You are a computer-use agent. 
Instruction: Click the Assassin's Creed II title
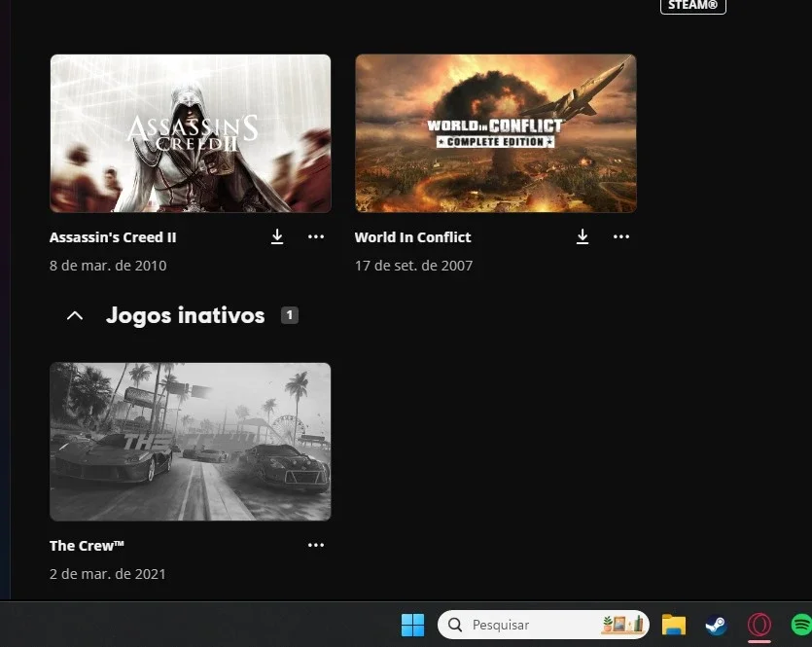point(113,237)
